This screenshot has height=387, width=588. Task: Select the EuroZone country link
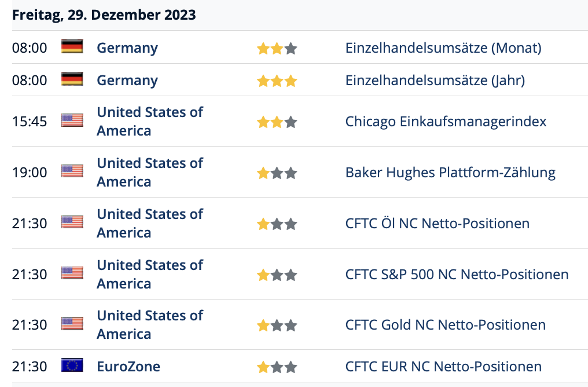(128, 367)
